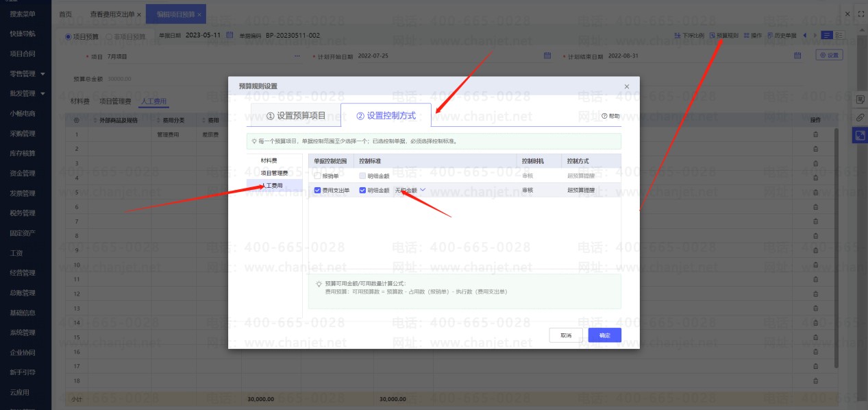Close the 预算规则设置 dialog

pos(626,86)
